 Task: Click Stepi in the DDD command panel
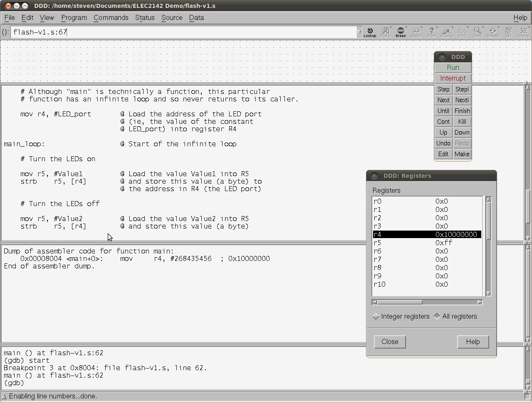pos(462,89)
